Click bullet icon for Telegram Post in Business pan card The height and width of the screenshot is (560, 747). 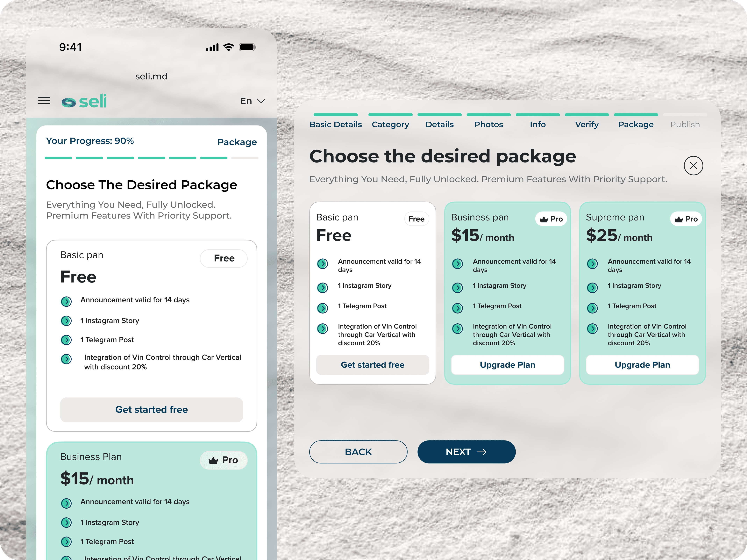[x=458, y=308]
